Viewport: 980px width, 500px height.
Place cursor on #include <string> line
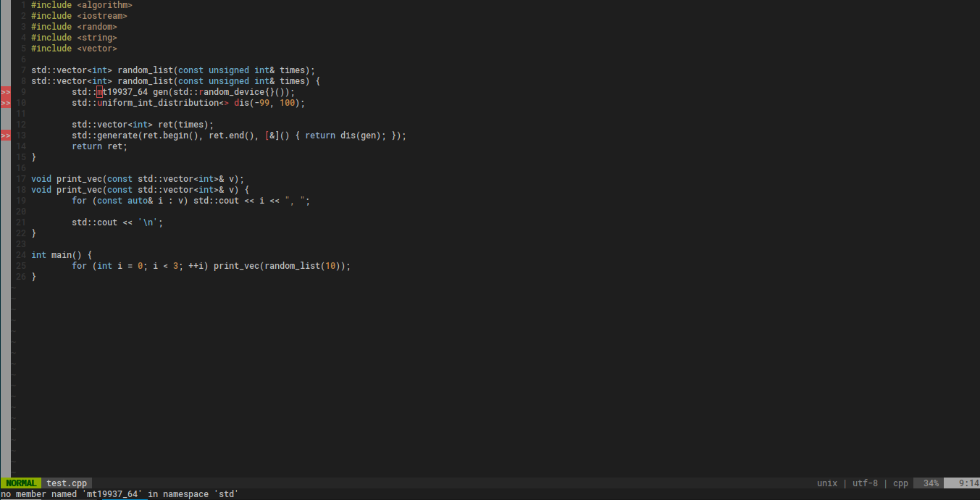click(74, 38)
